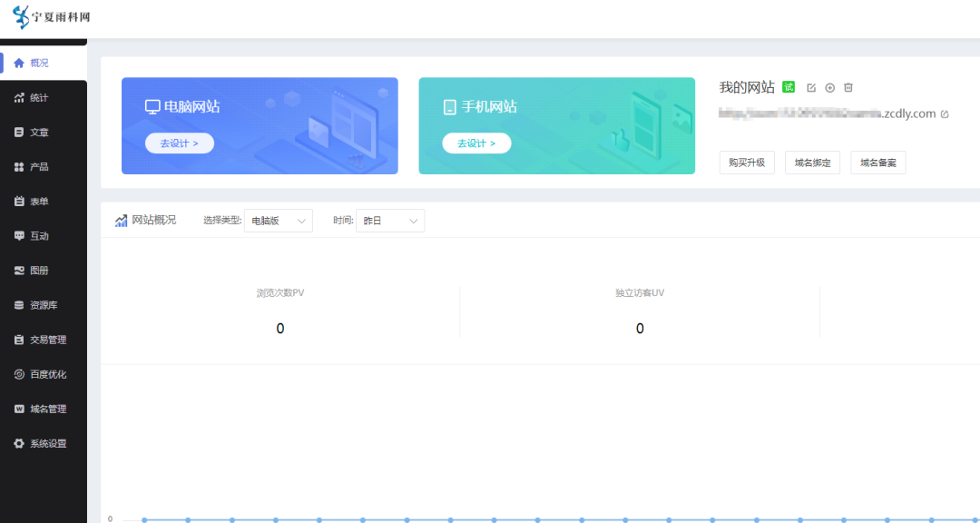Screen dimensions: 980x523
Task: Click 去设计 on the 电脑网站 card
Action: tap(180, 143)
